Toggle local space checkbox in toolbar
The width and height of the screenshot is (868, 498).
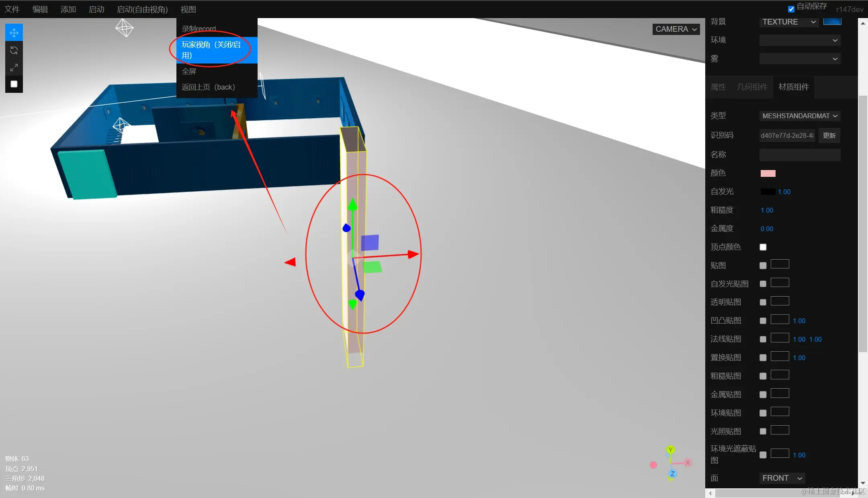click(x=14, y=84)
